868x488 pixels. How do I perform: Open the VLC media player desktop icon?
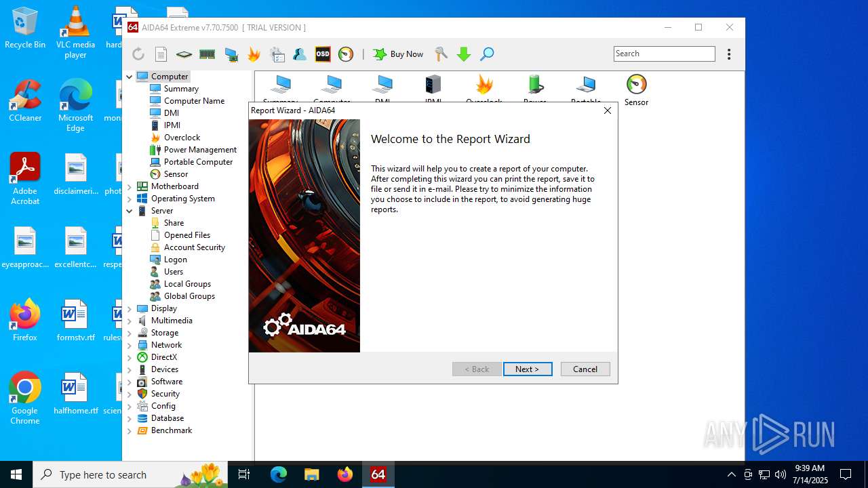[x=75, y=32]
